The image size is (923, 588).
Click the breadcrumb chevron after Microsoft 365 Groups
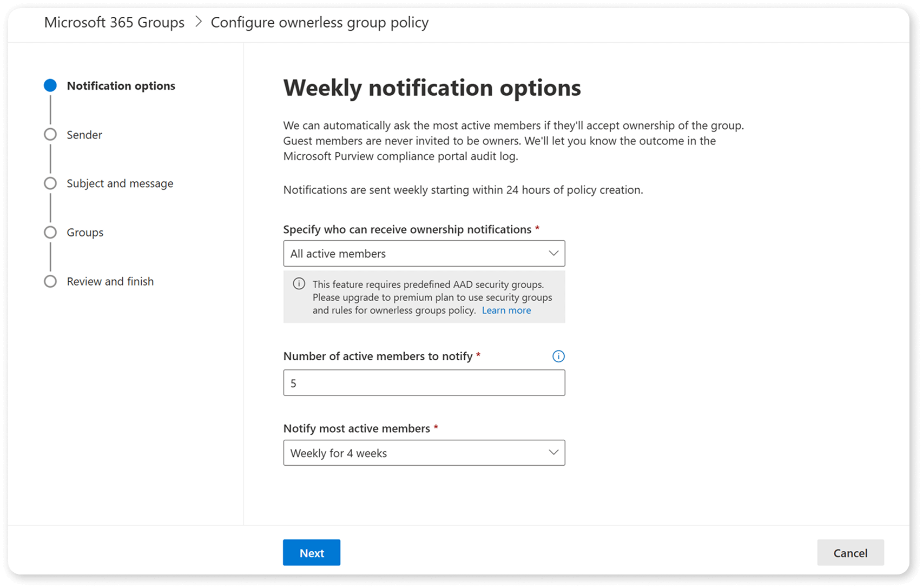(x=199, y=22)
